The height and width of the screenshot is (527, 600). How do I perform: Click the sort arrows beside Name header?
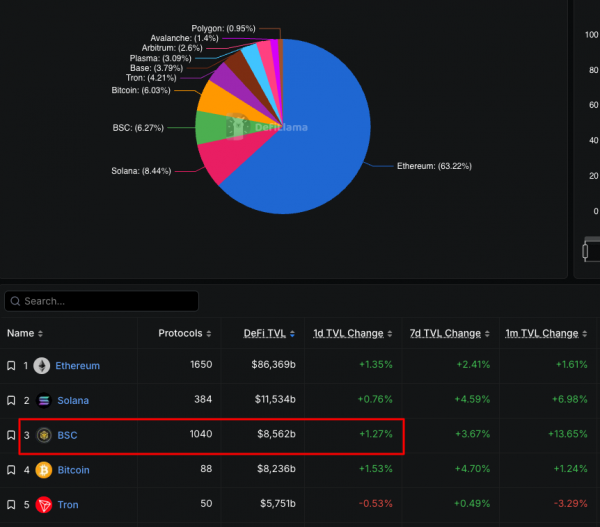(x=40, y=334)
